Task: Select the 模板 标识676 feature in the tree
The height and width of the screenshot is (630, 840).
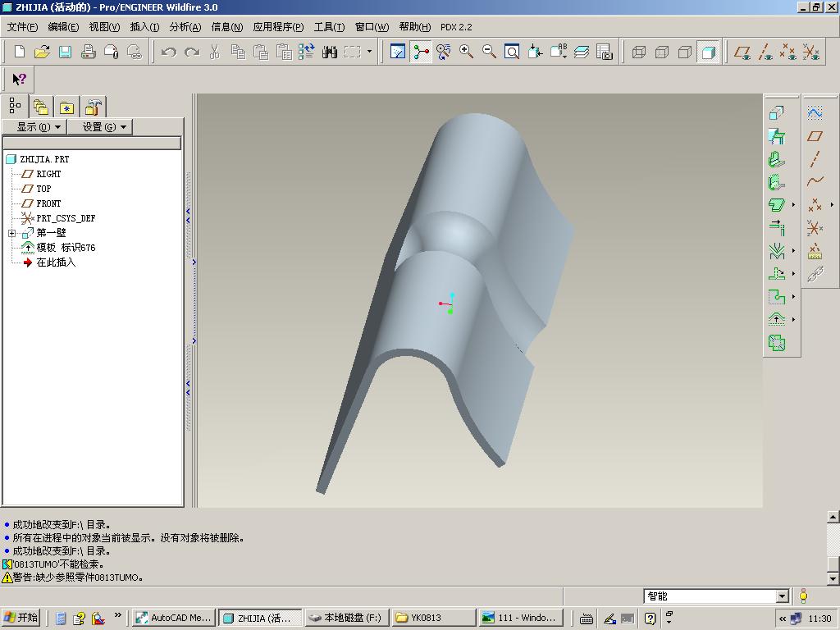Action: click(x=66, y=248)
